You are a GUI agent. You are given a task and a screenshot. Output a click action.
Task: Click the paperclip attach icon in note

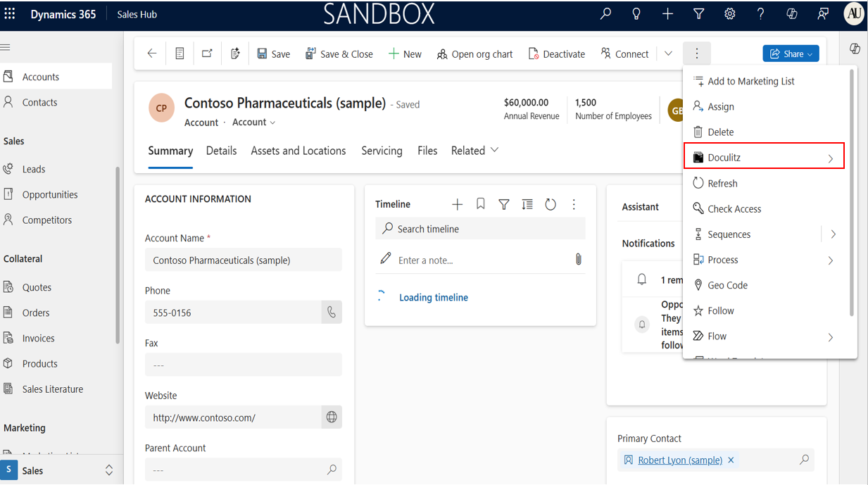coord(579,260)
